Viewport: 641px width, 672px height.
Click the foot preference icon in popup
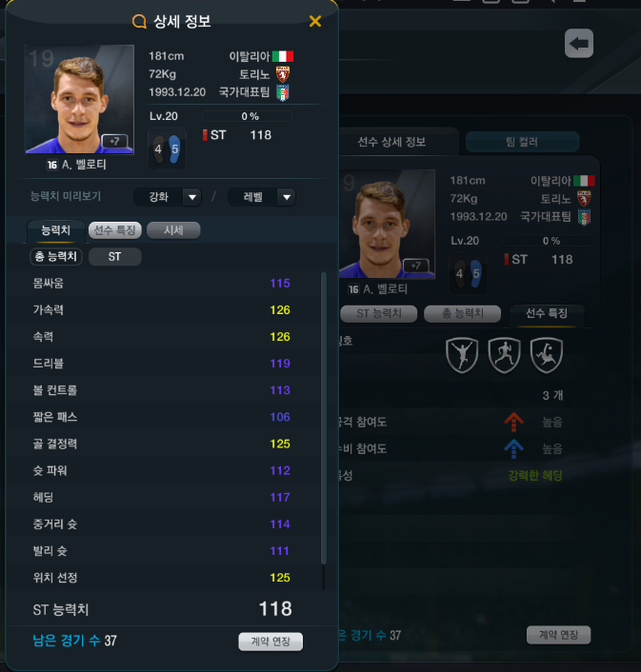click(167, 149)
